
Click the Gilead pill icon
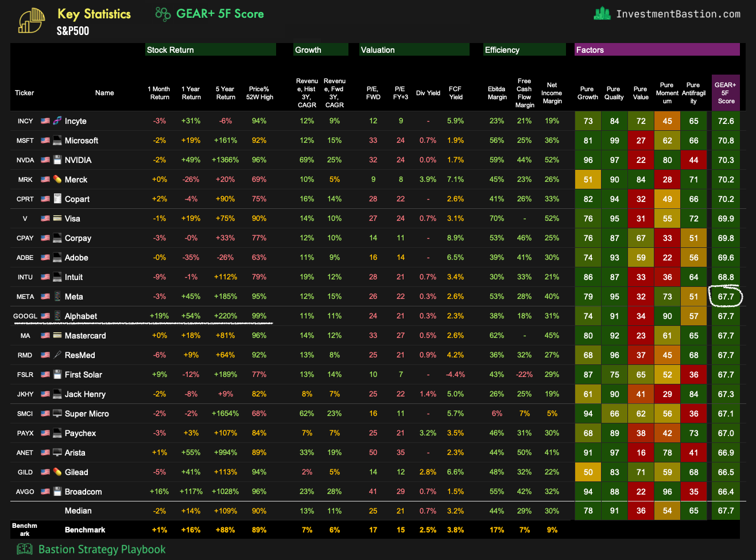click(57, 472)
